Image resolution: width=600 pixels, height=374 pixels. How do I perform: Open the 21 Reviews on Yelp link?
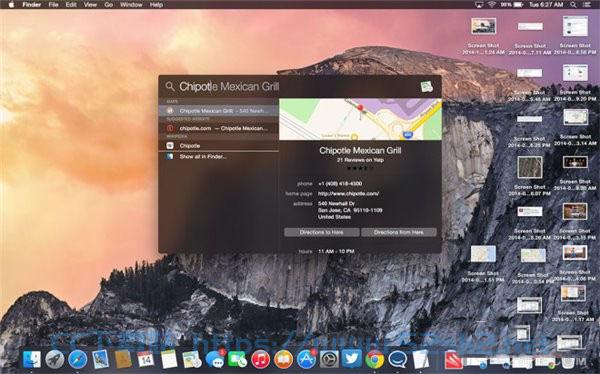360,160
